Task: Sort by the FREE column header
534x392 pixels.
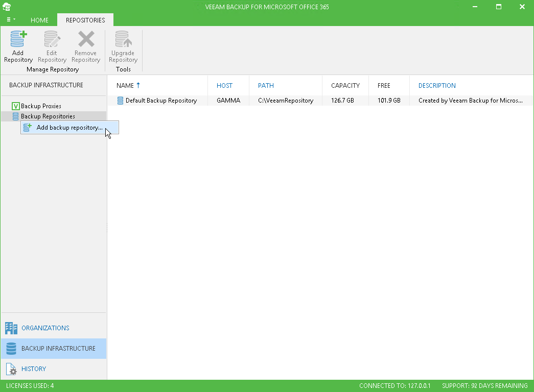Action: coord(384,86)
